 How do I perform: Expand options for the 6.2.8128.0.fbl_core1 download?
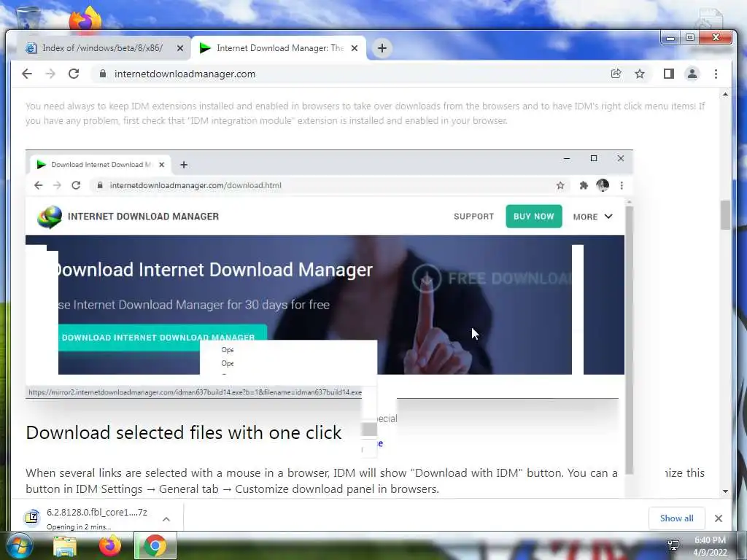[x=166, y=519]
